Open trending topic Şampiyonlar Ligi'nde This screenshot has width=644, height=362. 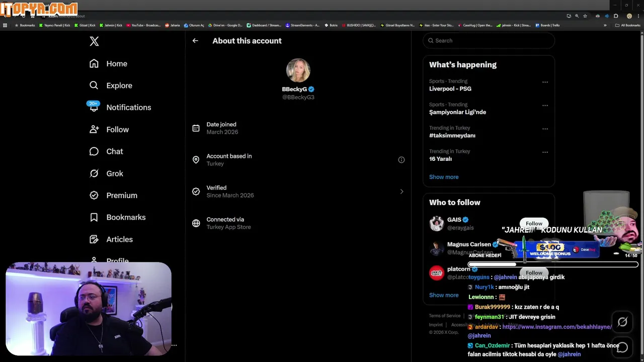click(457, 113)
